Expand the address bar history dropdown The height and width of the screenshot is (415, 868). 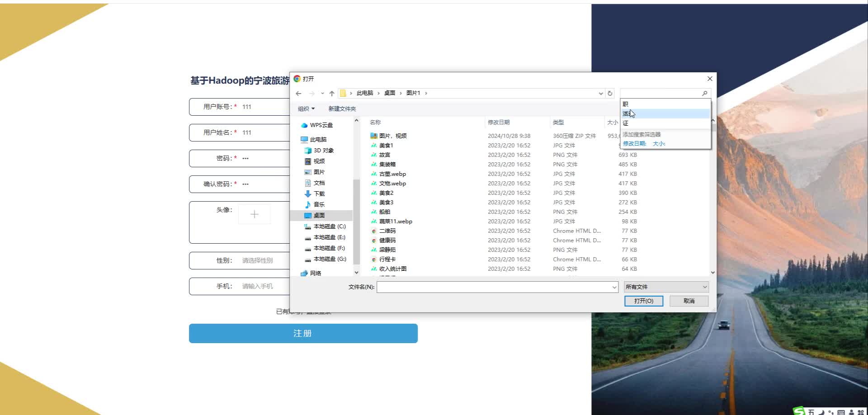pos(601,94)
